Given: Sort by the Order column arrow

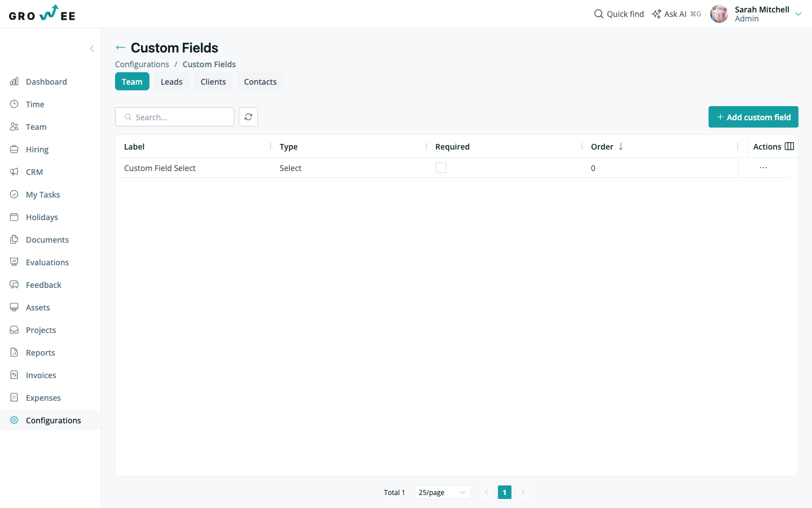Looking at the screenshot, I should (x=621, y=146).
